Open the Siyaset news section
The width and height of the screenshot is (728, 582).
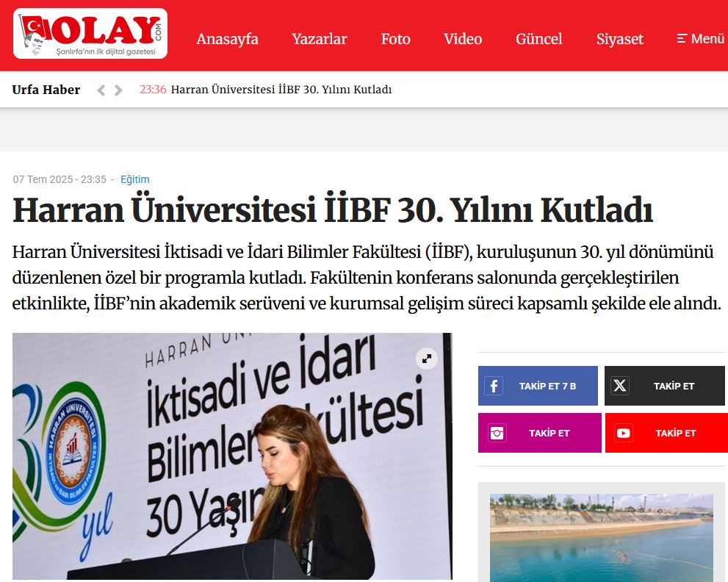pyautogui.click(x=619, y=39)
